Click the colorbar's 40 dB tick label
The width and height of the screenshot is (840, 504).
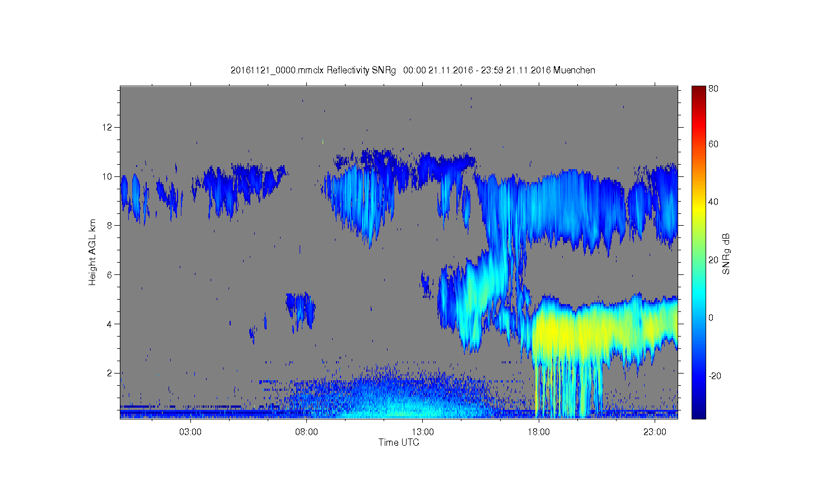[x=713, y=202]
